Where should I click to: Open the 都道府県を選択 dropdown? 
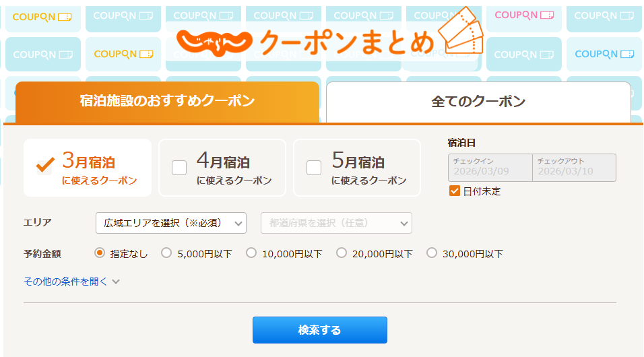[x=336, y=222]
